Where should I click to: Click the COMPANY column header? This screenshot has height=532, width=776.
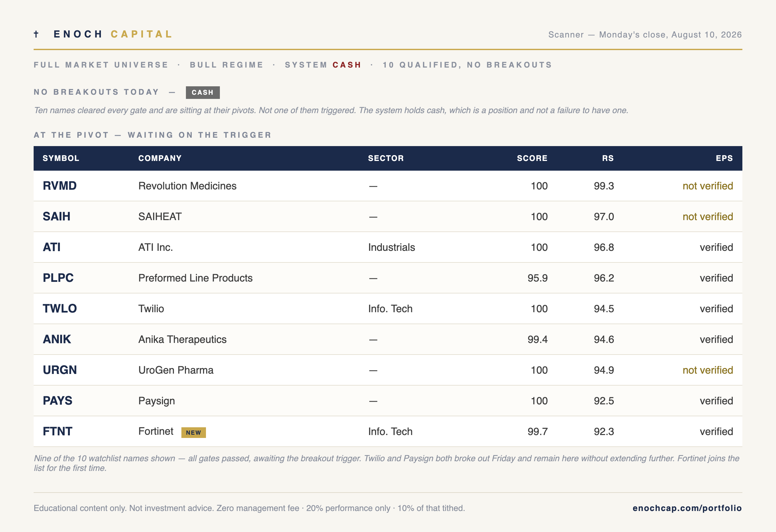tap(160, 158)
